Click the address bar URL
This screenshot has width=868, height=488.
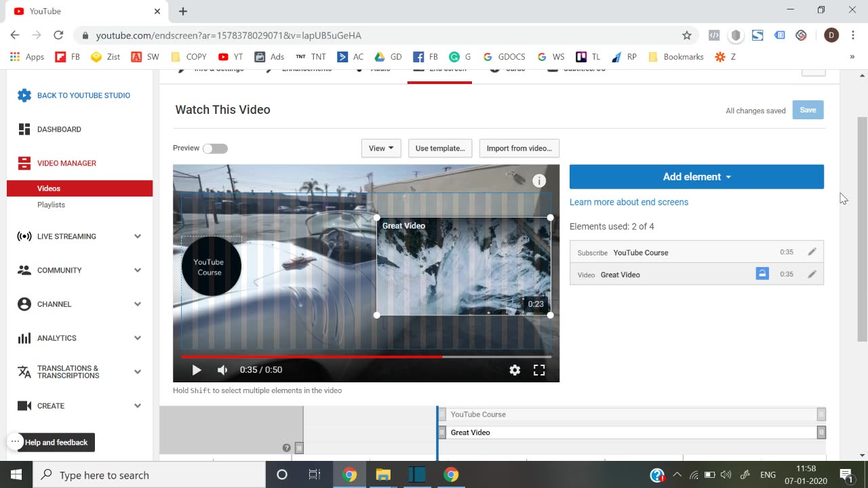coord(229,35)
